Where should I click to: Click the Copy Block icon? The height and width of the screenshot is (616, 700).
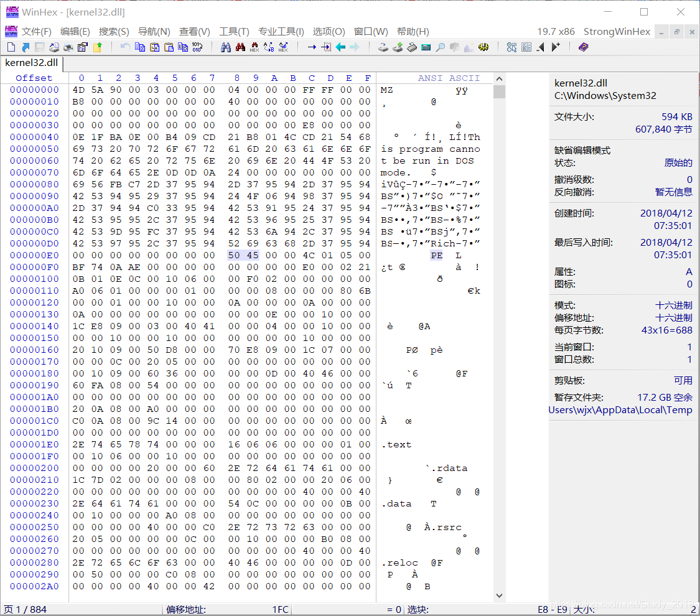(x=140, y=47)
